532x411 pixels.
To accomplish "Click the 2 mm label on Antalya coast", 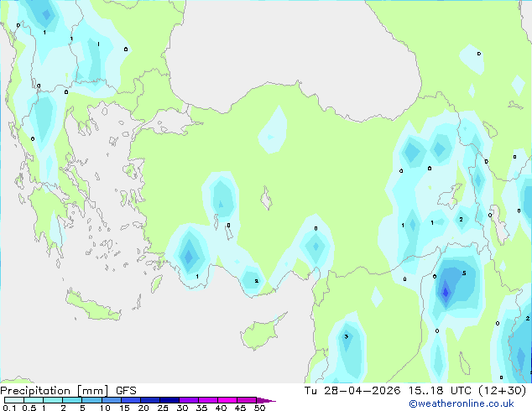I will coord(256,281).
